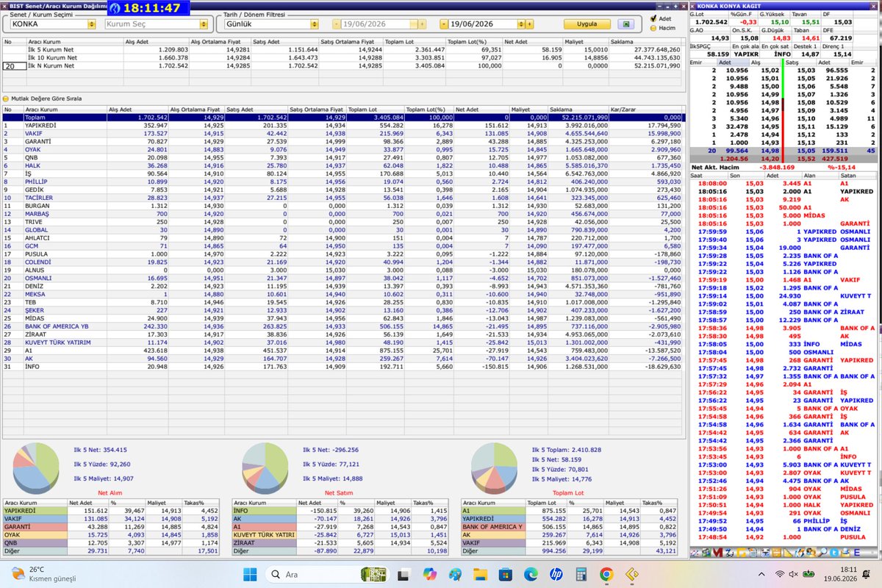882x588 pixels.
Task: Switch to Google Chrome in taskbar
Action: pyautogui.click(x=606, y=574)
